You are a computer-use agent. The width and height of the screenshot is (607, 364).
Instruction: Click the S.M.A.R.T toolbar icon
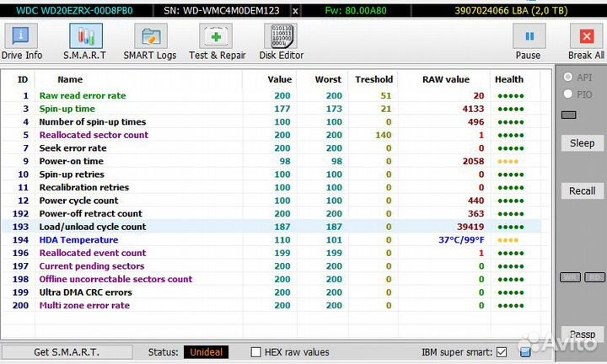[x=84, y=42]
